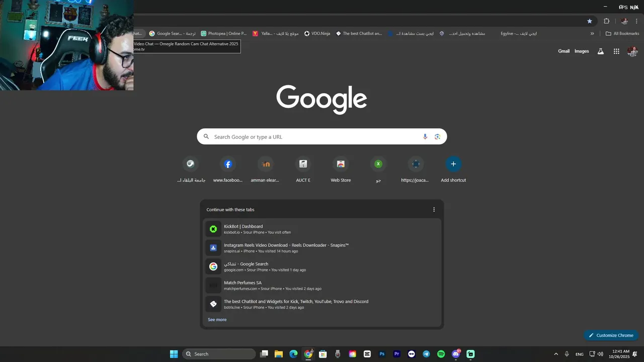Open the Match Perfumes SA recent tab
Image resolution: width=644 pixels, height=362 pixels.
pos(322,286)
